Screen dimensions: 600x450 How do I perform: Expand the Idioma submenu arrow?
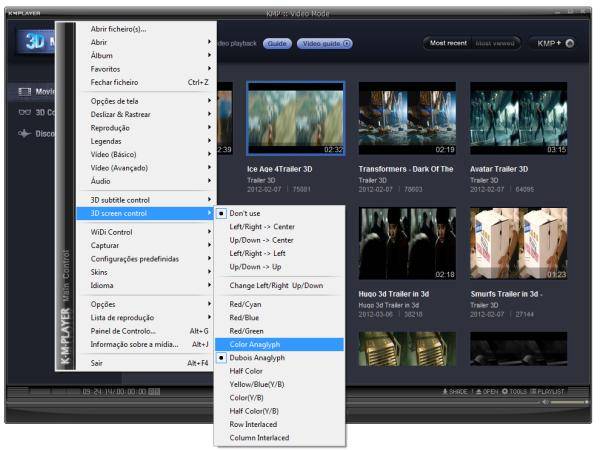209,285
